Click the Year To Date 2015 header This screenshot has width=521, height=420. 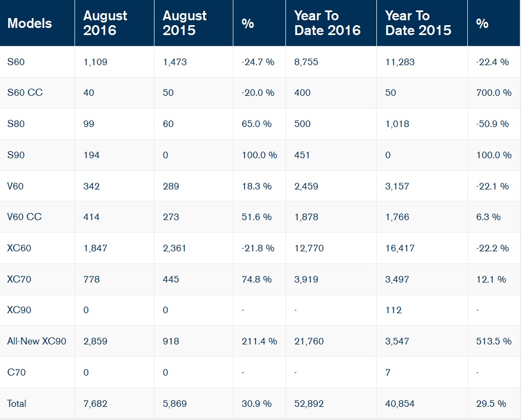click(418, 24)
